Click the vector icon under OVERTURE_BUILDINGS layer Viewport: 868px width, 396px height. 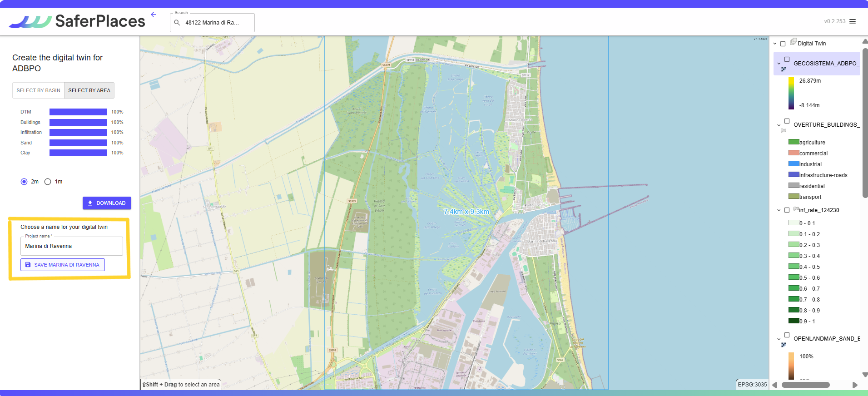[784, 131]
